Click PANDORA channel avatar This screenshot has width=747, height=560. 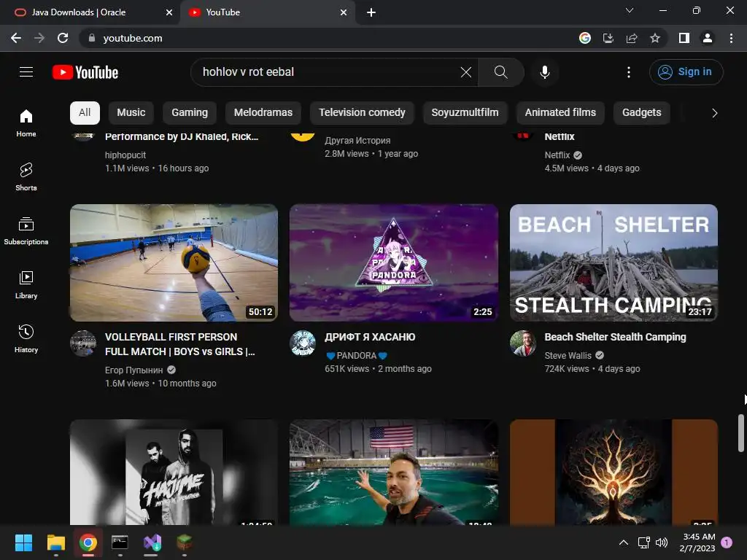(303, 343)
